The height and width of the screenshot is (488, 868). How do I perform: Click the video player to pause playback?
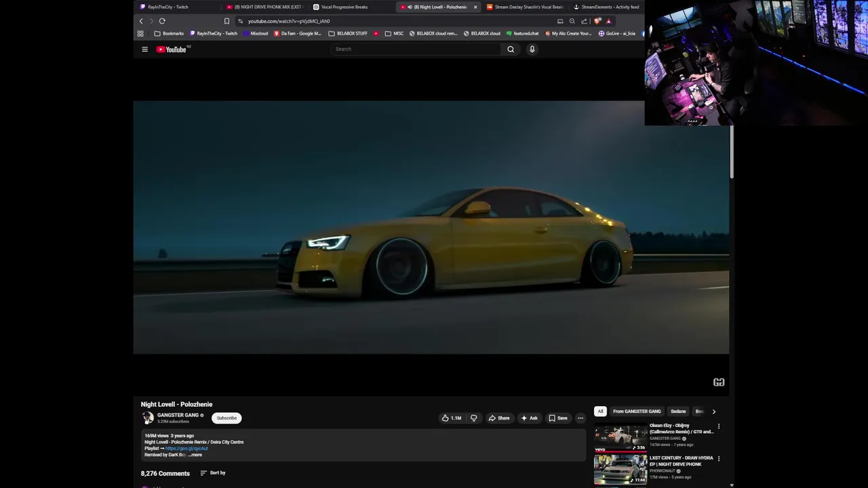(431, 227)
